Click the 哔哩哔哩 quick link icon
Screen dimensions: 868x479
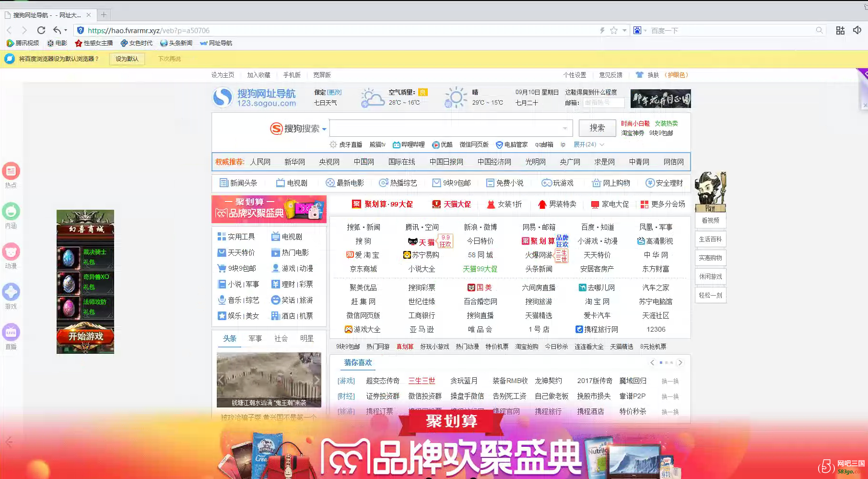tap(396, 144)
